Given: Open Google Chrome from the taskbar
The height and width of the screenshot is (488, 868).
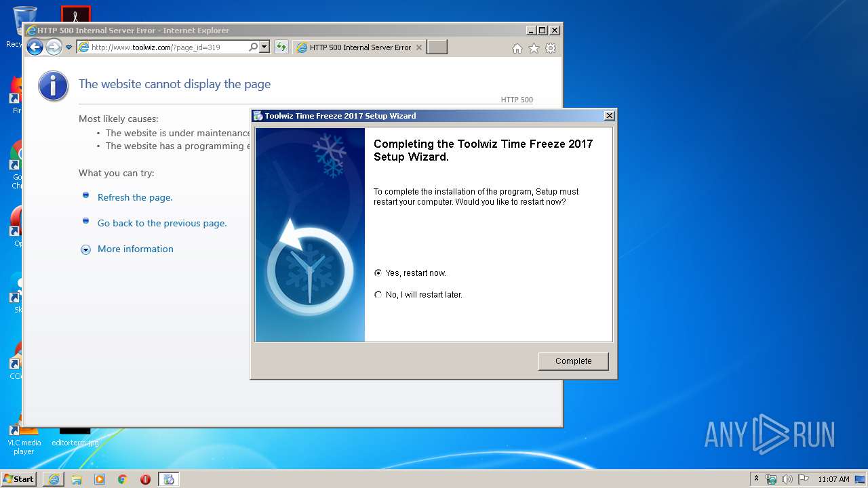Looking at the screenshot, I should point(123,479).
